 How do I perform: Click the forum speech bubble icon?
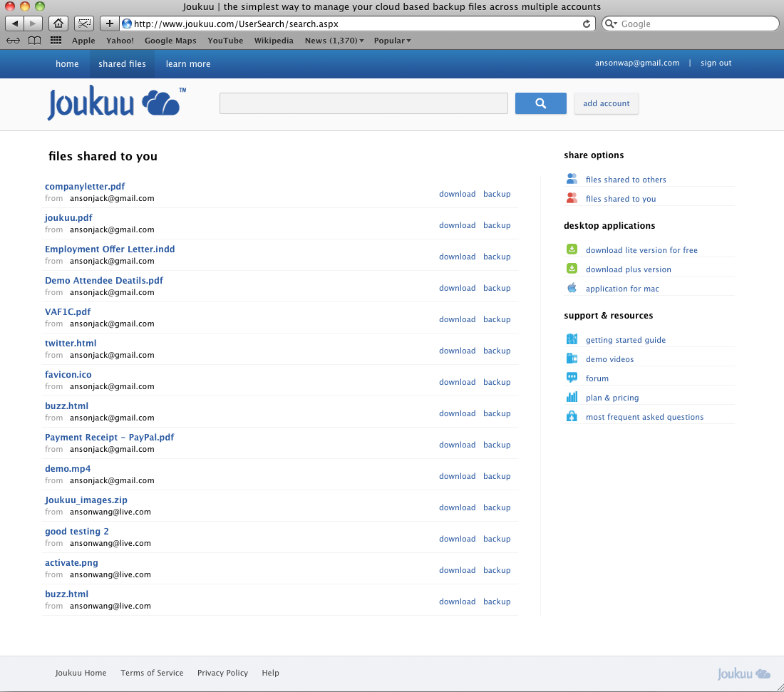click(572, 378)
